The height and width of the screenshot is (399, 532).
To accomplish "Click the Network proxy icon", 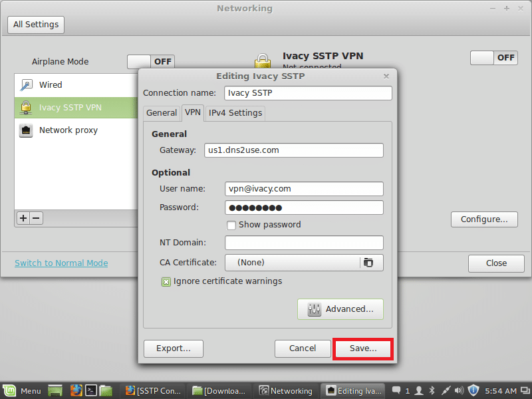I will pyautogui.click(x=26, y=130).
